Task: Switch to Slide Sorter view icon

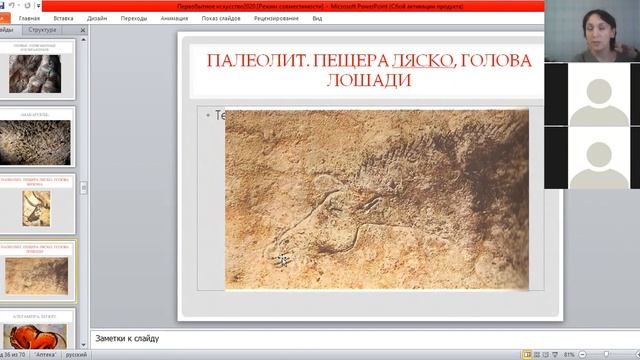Action: tap(537, 355)
